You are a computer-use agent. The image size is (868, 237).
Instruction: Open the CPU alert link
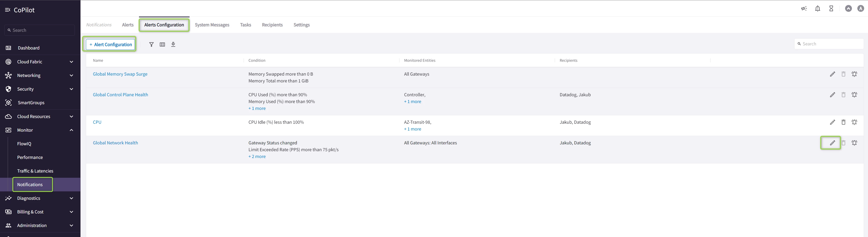pyautogui.click(x=97, y=122)
